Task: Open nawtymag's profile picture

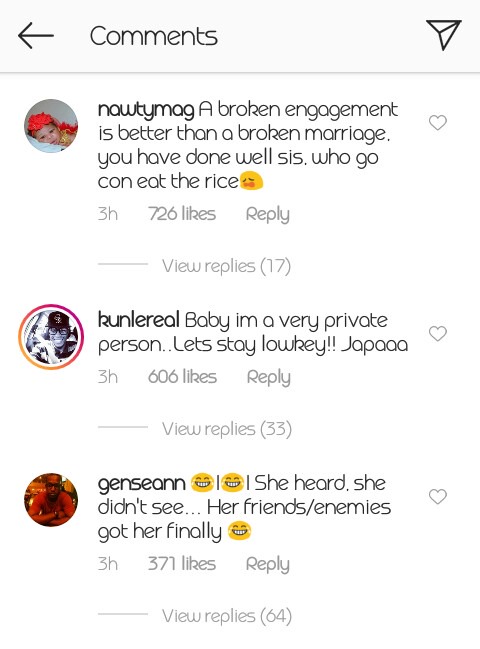Action: [x=51, y=126]
